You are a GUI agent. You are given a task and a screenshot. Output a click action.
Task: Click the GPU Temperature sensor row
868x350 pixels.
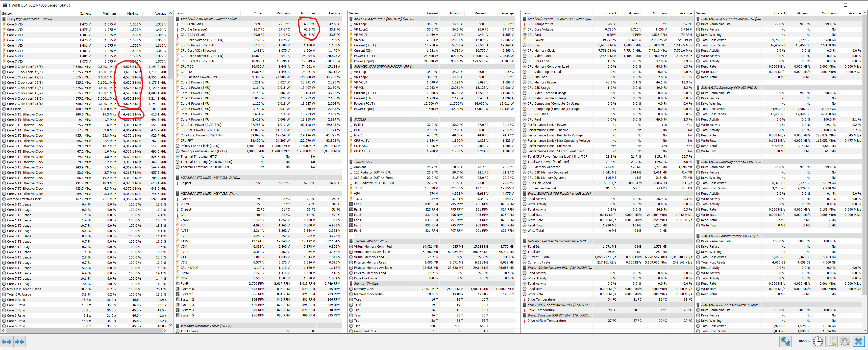pyautogui.click(x=540, y=24)
